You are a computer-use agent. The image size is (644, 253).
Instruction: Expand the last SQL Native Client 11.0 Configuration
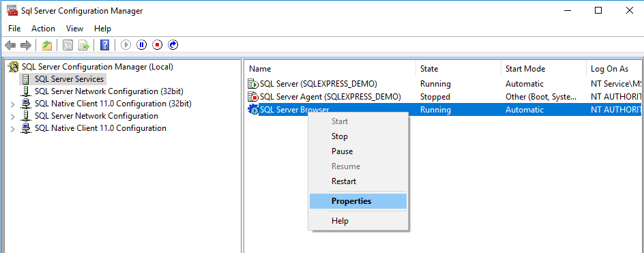(13, 129)
